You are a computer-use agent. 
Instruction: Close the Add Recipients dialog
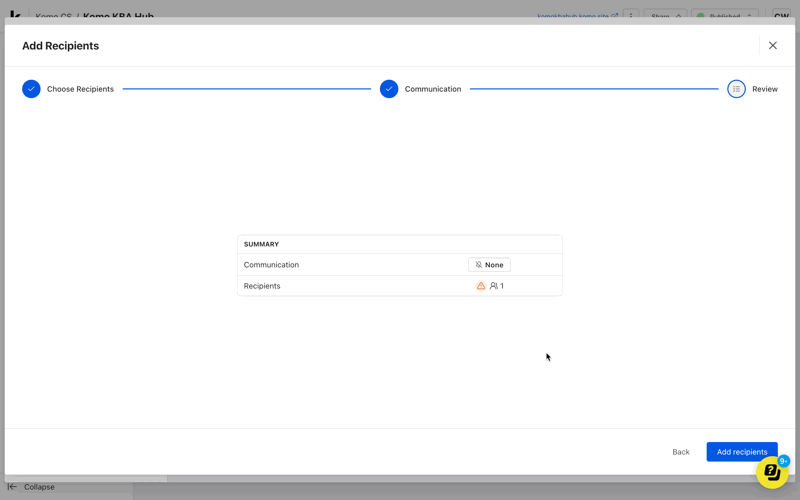coord(772,45)
